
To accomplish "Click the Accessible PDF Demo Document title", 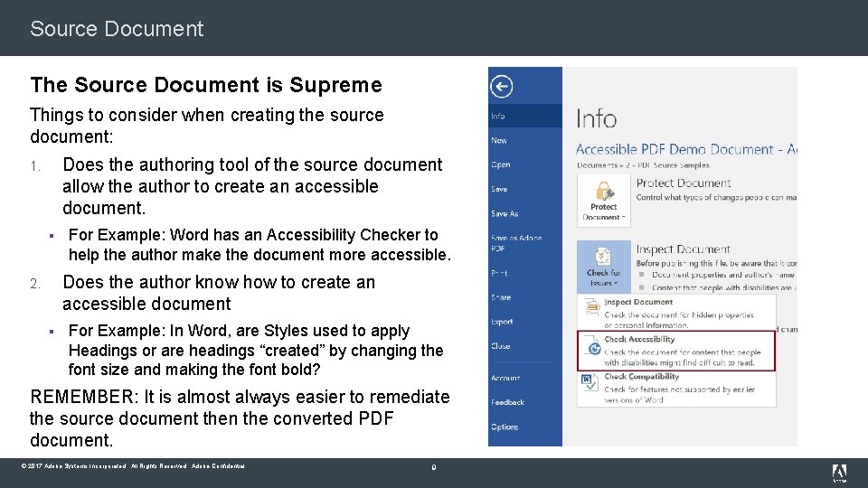I will 686,149.
